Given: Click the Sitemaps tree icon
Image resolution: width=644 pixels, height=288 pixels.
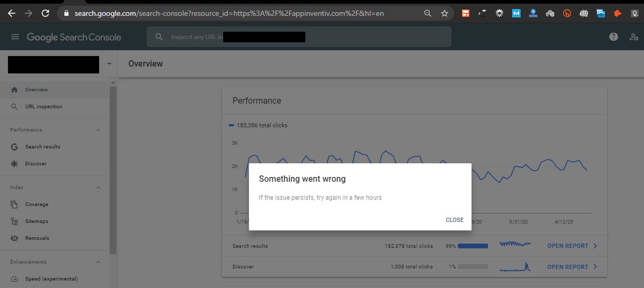Looking at the screenshot, I should pyautogui.click(x=14, y=221).
